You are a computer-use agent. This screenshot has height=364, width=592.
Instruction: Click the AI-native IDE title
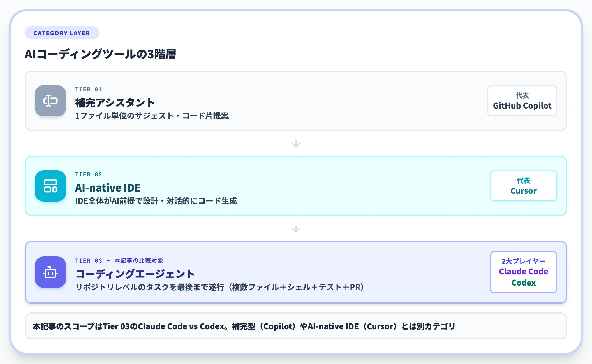pos(108,188)
